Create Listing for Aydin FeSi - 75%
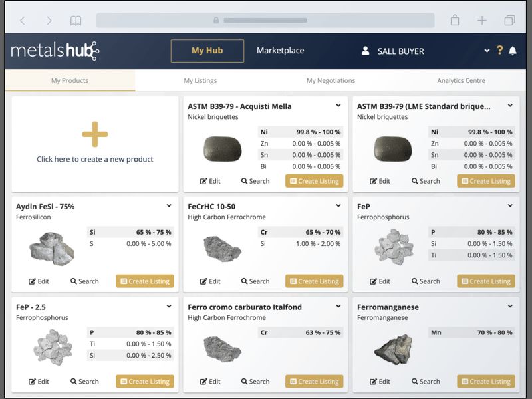 145,281
